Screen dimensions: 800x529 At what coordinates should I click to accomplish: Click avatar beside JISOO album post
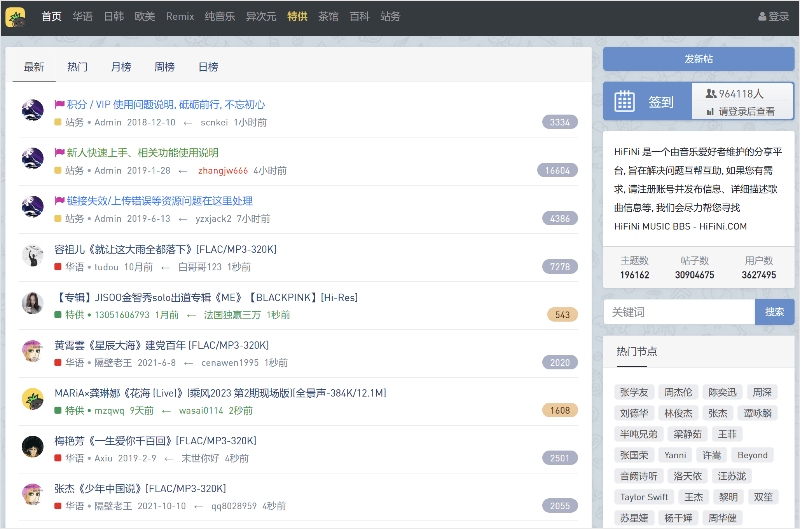pos(33,303)
